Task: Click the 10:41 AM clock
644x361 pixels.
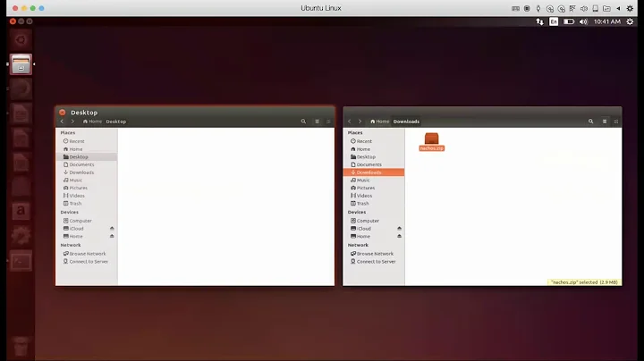Action: 607,21
